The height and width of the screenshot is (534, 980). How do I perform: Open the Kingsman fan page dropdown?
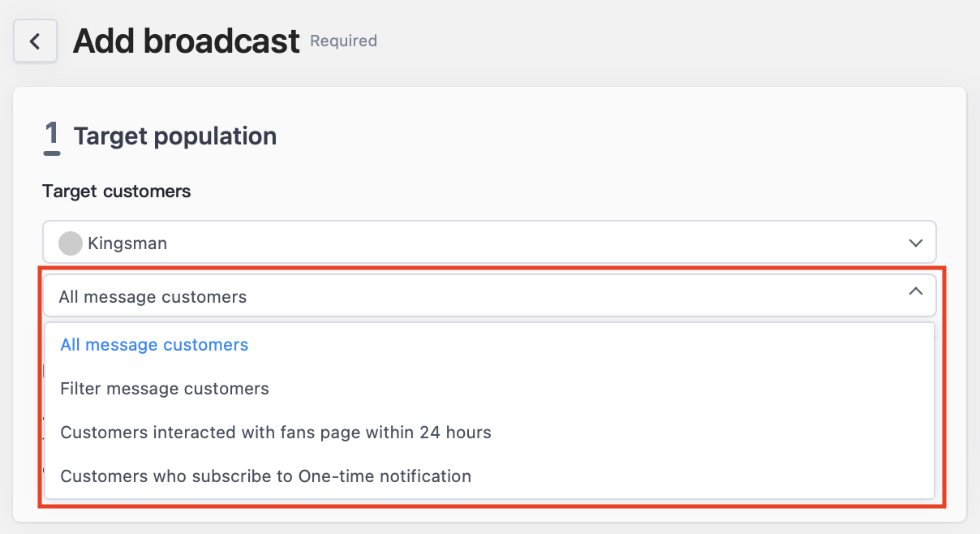[489, 243]
